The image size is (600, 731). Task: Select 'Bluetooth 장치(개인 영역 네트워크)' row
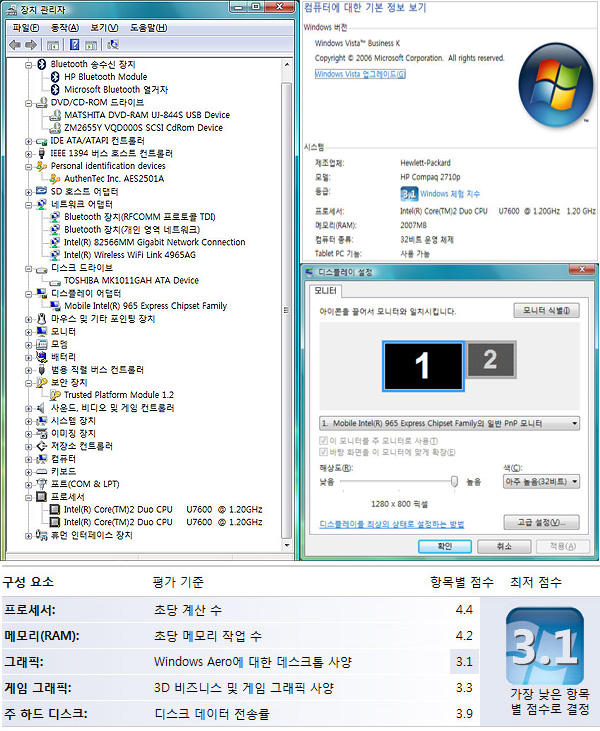132,229
